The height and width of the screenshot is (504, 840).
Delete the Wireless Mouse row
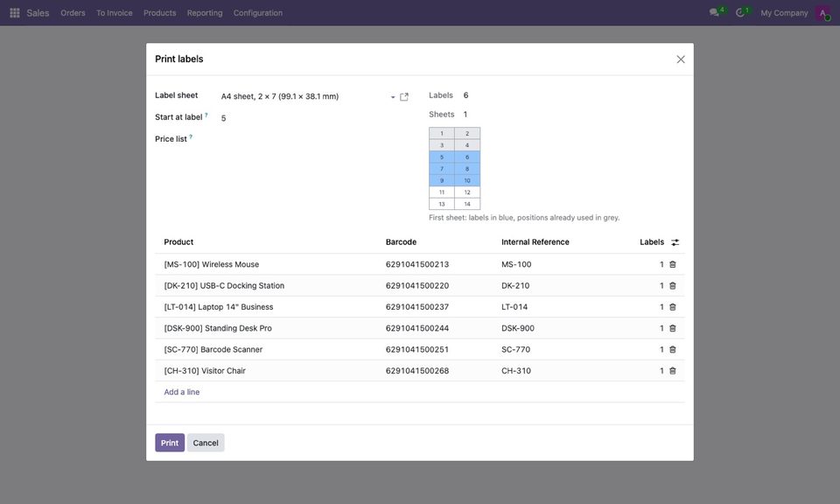(x=673, y=264)
